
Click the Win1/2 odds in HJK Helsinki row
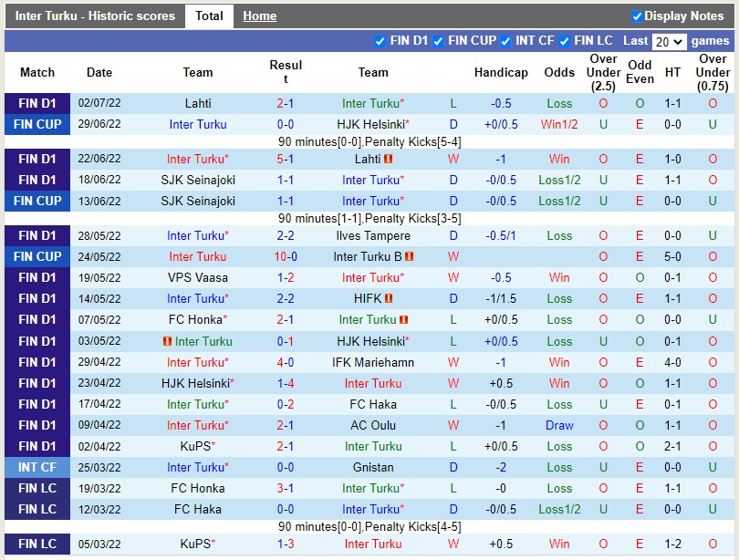pos(559,124)
